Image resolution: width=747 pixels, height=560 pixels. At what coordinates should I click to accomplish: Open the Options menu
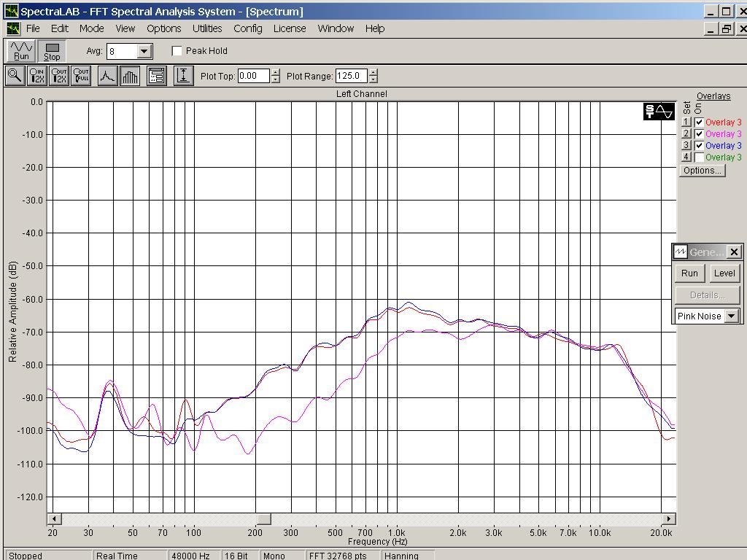click(164, 28)
